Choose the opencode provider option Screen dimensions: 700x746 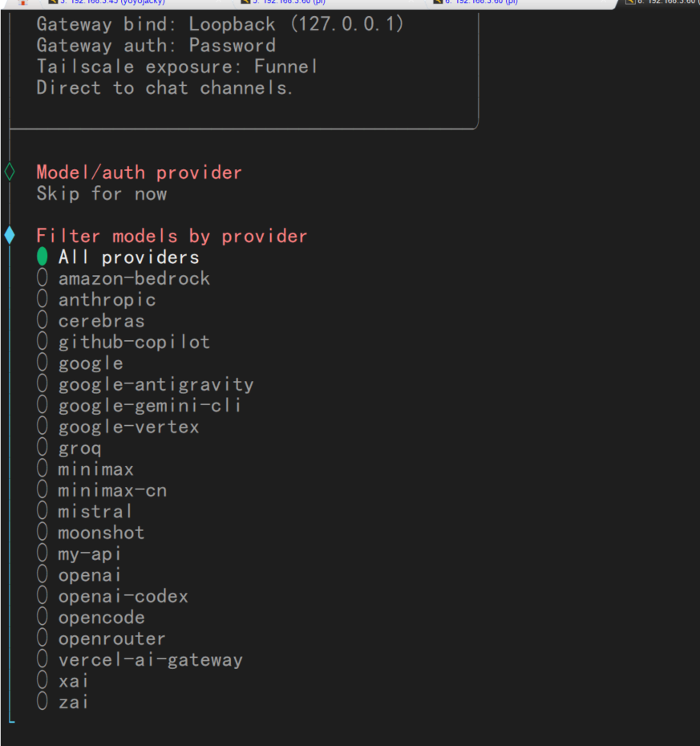coord(91,618)
